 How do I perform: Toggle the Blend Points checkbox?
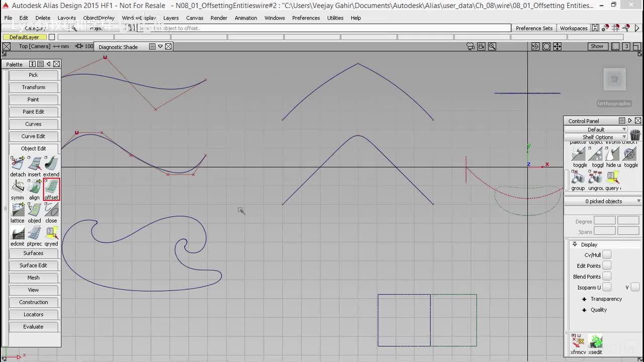607,277
